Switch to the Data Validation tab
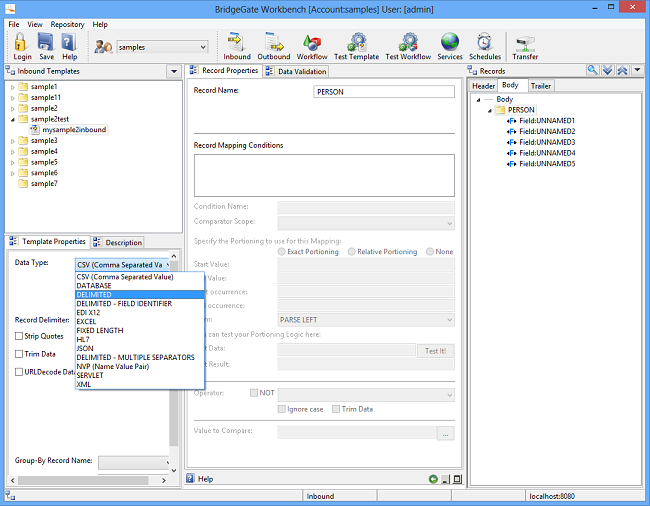Screen dimensions: 650x506 [296, 71]
